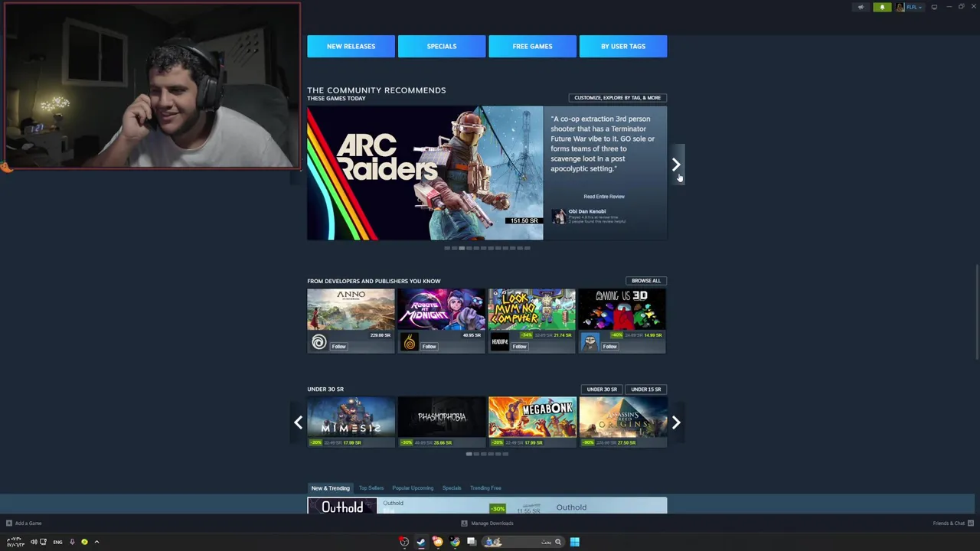
Task: Open the New Releases category
Action: point(351,46)
